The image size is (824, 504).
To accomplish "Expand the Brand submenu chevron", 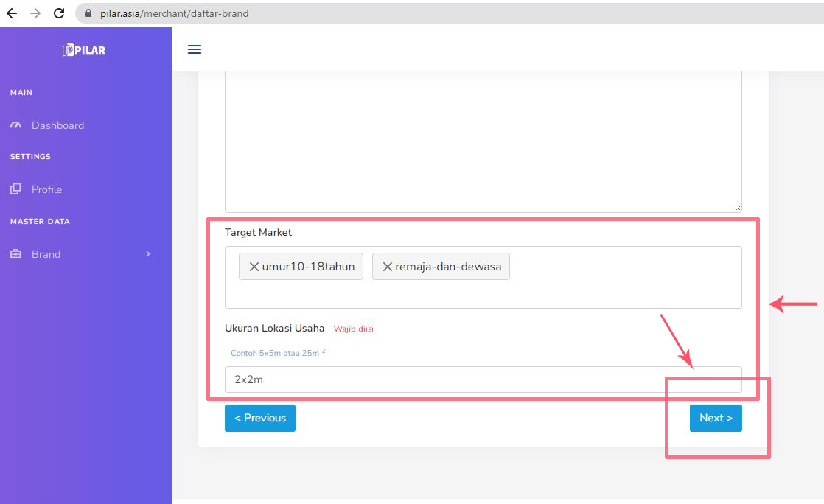I will point(148,254).
